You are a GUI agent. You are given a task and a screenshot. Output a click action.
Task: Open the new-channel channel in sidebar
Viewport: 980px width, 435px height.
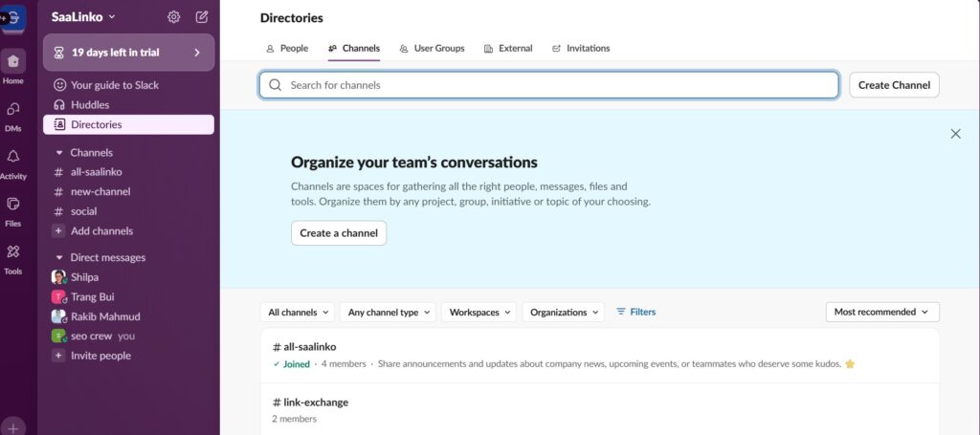[100, 191]
